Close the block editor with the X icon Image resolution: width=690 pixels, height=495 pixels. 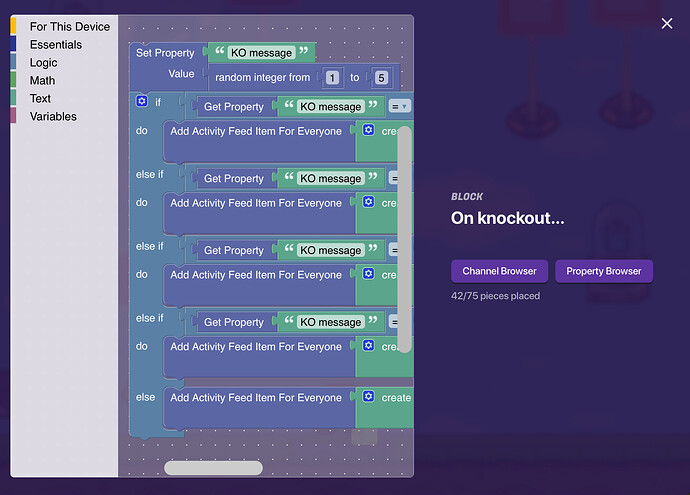click(667, 24)
